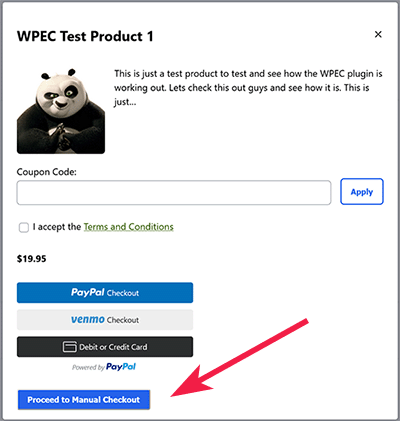This screenshot has width=400, height=421.
Task: Click the Coupon Code label
Action: click(x=47, y=172)
